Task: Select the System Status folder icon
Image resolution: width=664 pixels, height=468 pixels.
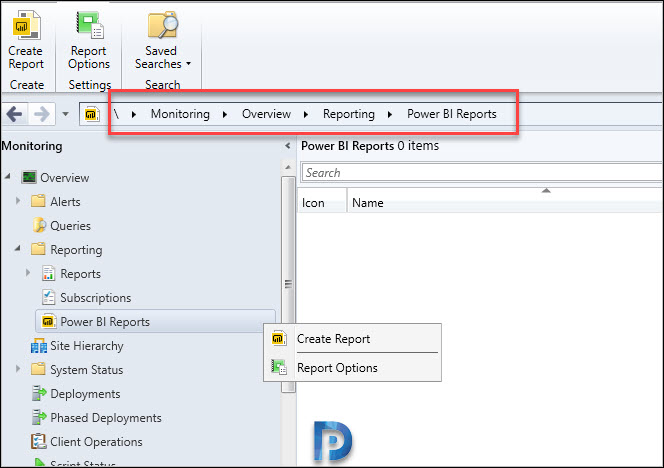Action: pos(38,369)
